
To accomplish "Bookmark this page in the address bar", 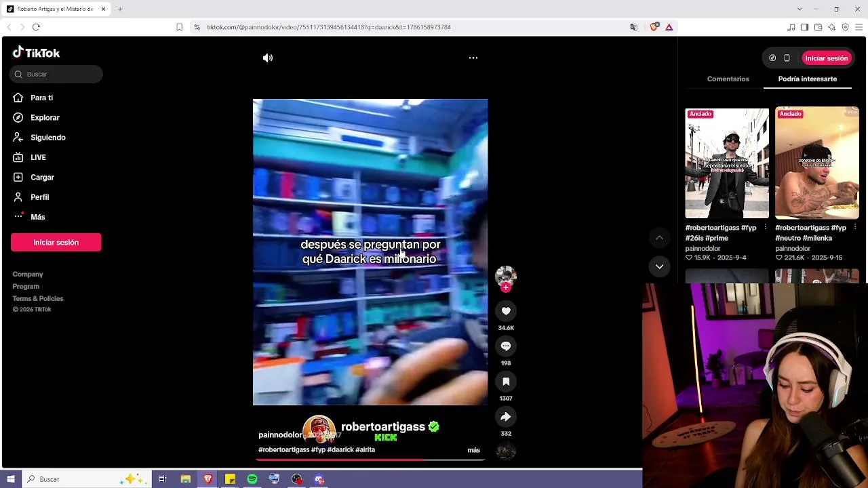I will 179,27.
